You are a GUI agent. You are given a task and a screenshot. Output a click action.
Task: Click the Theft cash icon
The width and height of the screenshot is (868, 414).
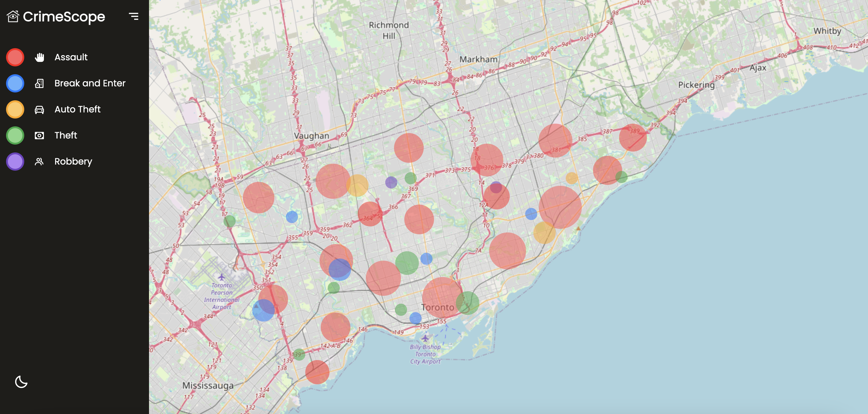pyautogui.click(x=39, y=135)
